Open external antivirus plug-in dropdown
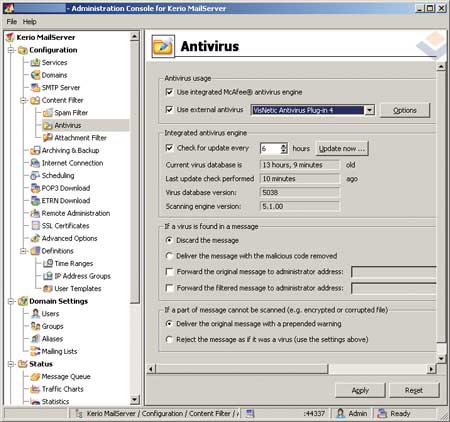450x422 pixels. (x=369, y=110)
